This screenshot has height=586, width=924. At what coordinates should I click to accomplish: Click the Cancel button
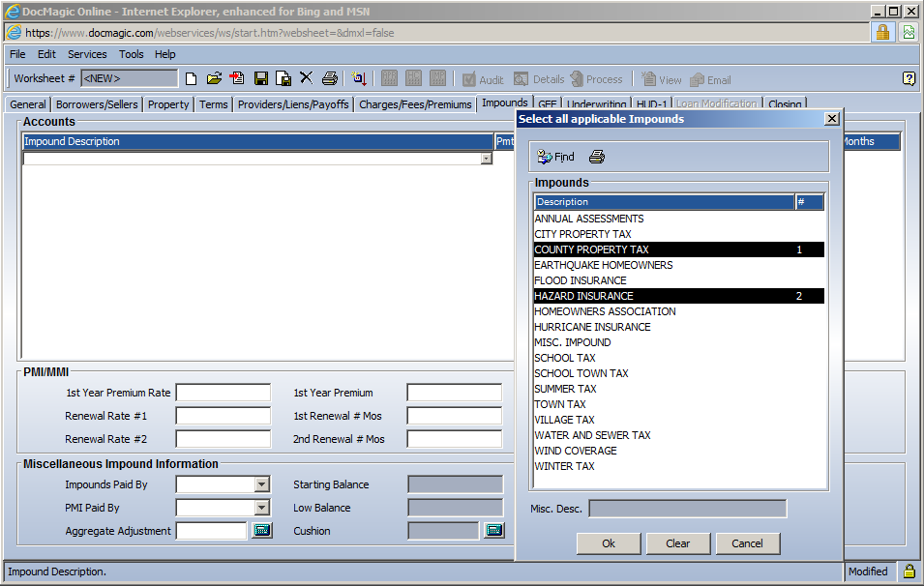tap(747, 543)
